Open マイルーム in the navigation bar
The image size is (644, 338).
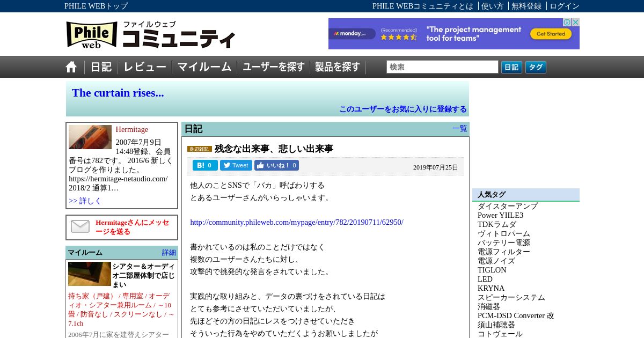click(x=204, y=67)
